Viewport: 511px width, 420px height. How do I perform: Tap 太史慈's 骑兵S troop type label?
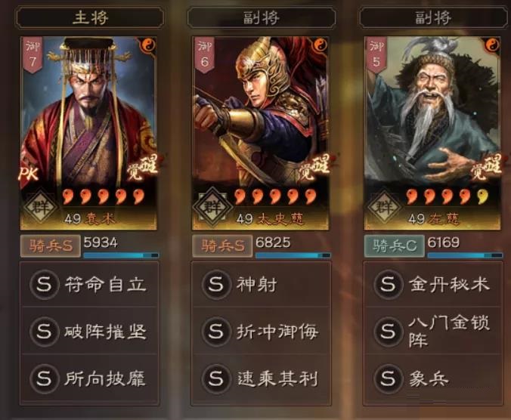222,246
